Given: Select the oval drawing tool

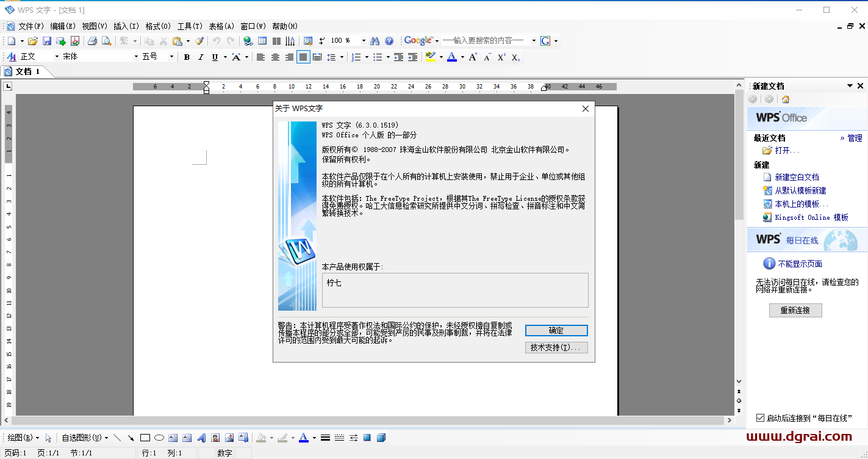Looking at the screenshot, I should click(x=159, y=438).
